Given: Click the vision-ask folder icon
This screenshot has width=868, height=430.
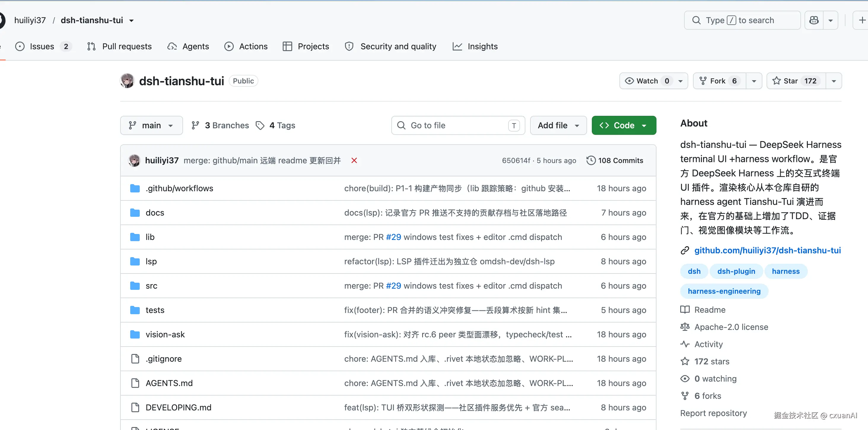Looking at the screenshot, I should point(135,334).
